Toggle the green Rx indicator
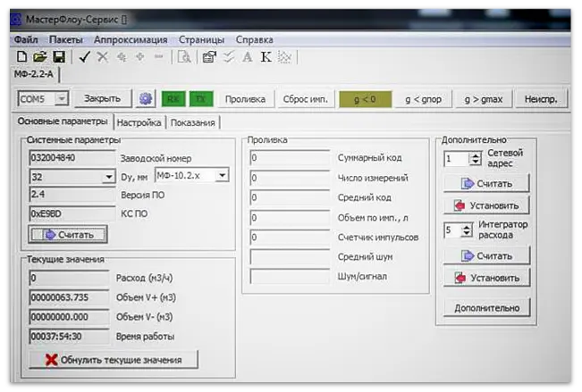 tap(174, 98)
